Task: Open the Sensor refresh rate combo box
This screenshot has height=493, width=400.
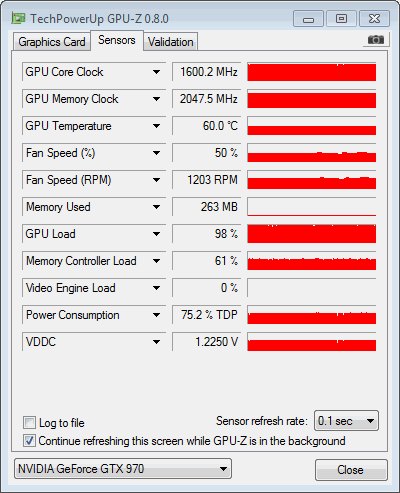Action: (x=346, y=421)
